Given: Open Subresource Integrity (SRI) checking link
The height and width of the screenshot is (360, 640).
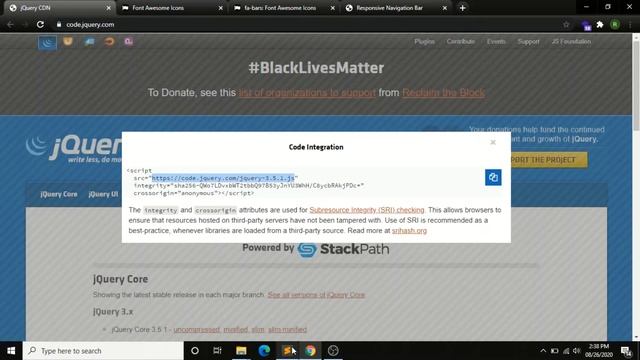Looking at the screenshot, I should [x=367, y=210].
